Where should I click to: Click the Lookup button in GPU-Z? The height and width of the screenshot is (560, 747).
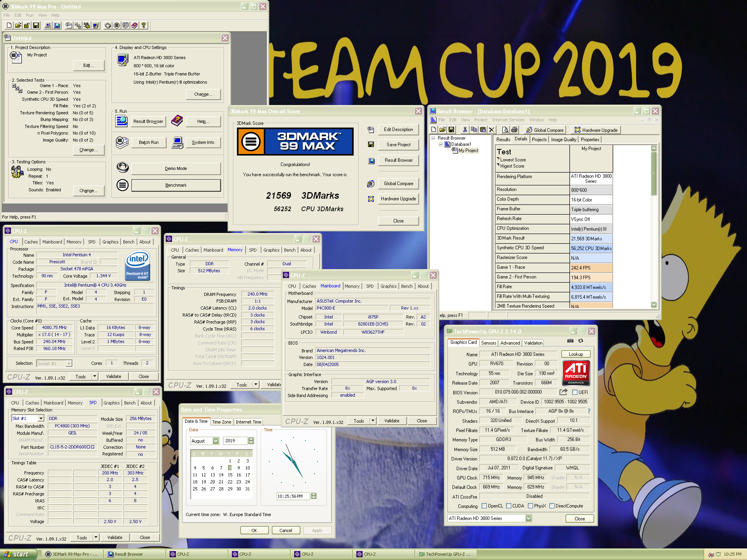(x=576, y=354)
